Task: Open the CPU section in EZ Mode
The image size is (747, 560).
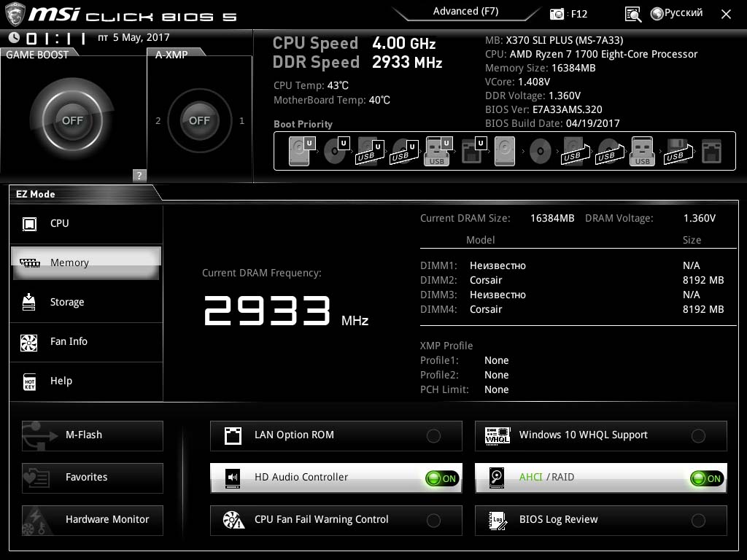Action: click(x=86, y=223)
